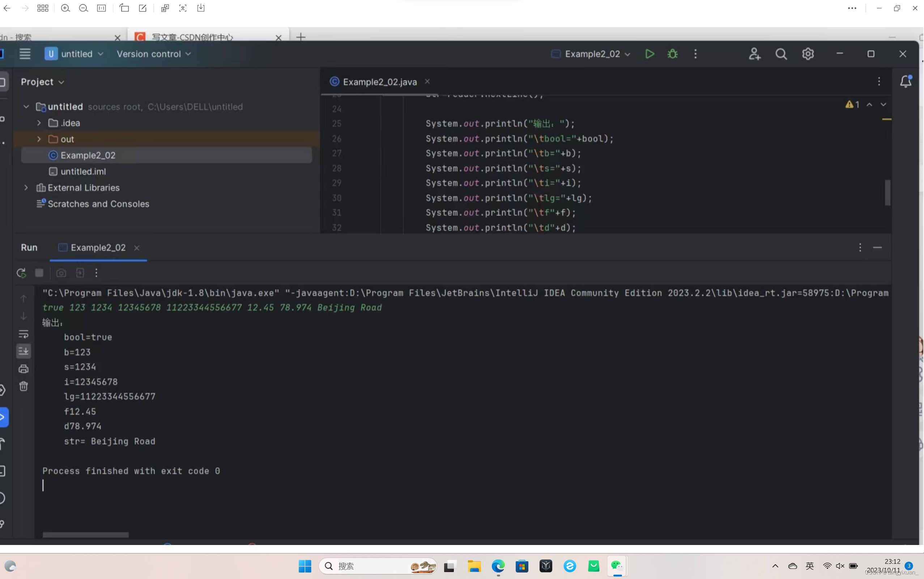Toggle scroll to end of console
Screen dimensions: 924x579
(x=24, y=351)
